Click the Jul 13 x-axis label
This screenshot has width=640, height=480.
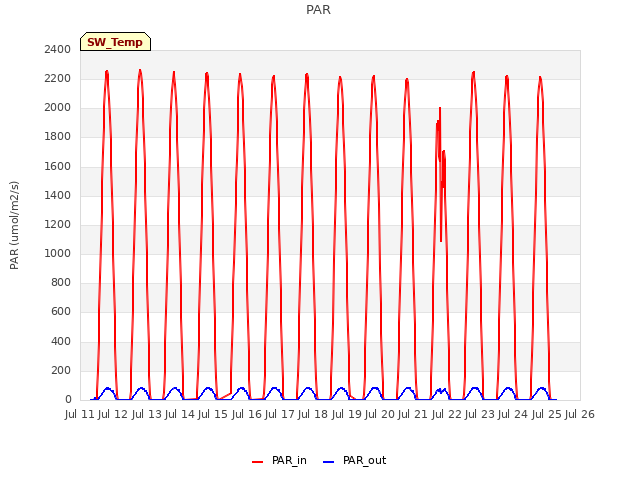(147, 414)
